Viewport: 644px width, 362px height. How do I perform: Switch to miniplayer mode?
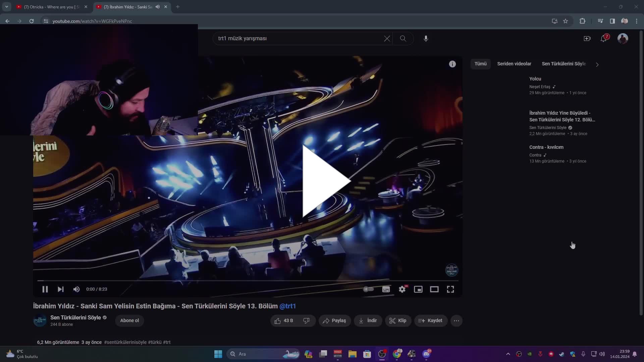click(418, 289)
